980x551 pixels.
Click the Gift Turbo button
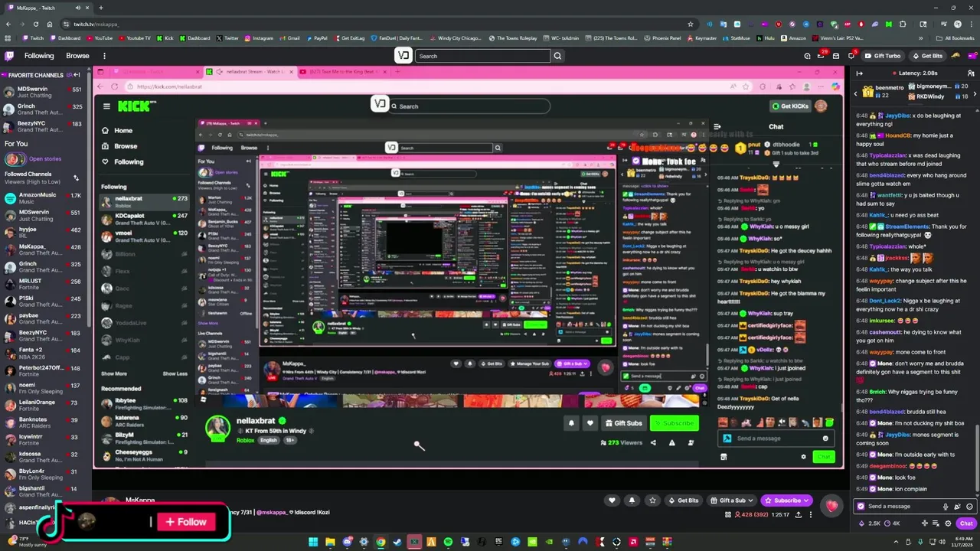tap(883, 56)
